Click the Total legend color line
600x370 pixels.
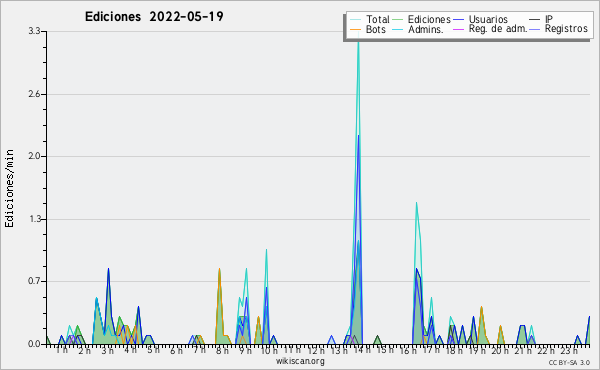tap(355, 20)
